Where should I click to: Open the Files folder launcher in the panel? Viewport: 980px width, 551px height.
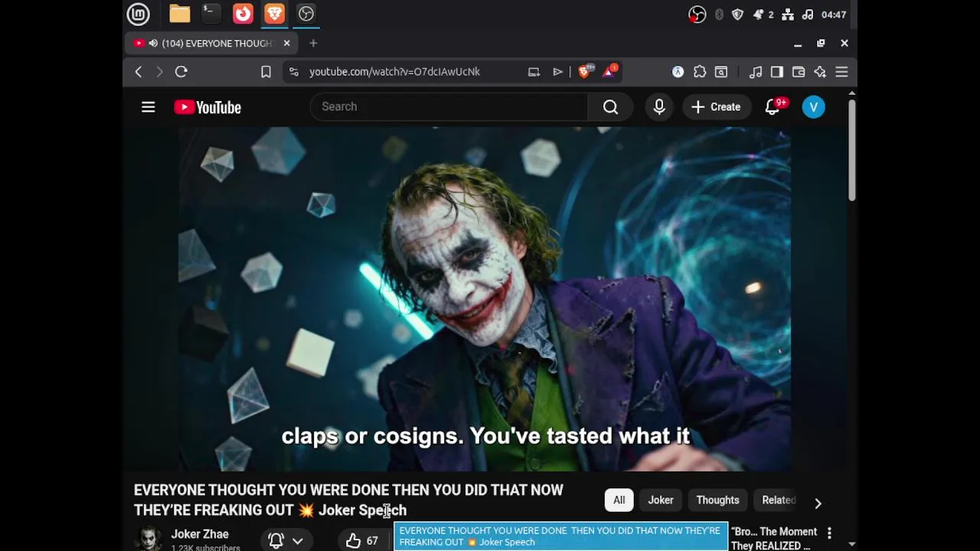tap(180, 14)
